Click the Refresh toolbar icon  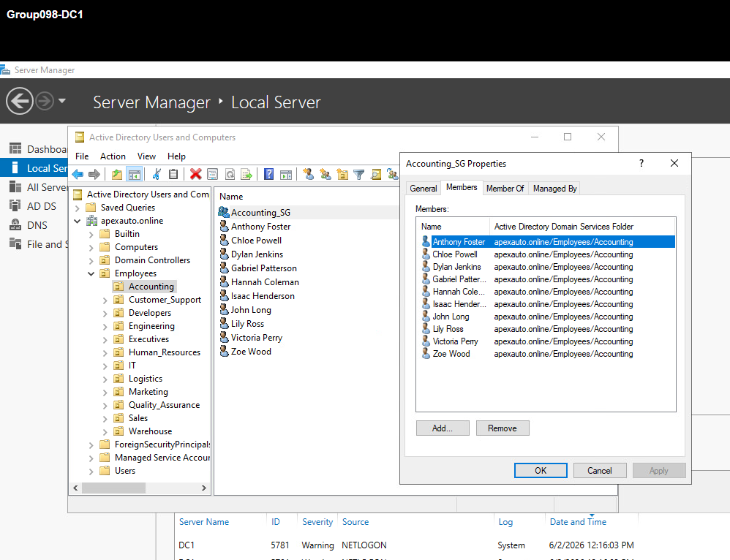coord(230,175)
